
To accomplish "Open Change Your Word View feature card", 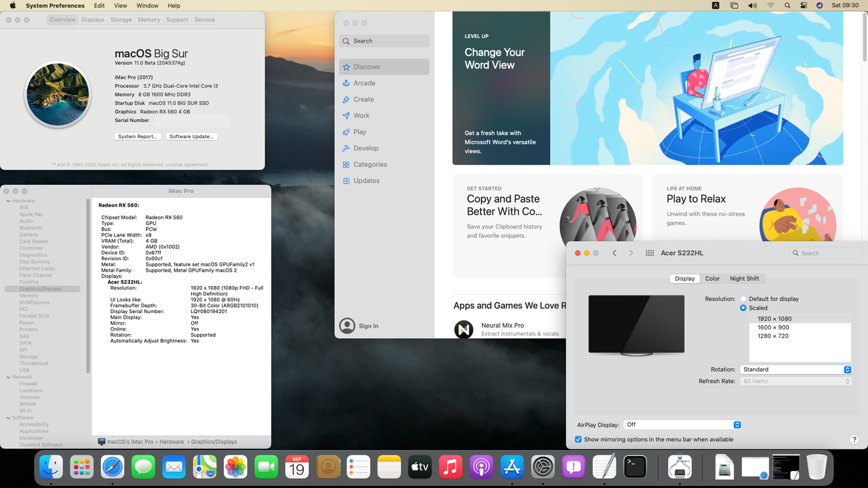I will click(x=648, y=88).
